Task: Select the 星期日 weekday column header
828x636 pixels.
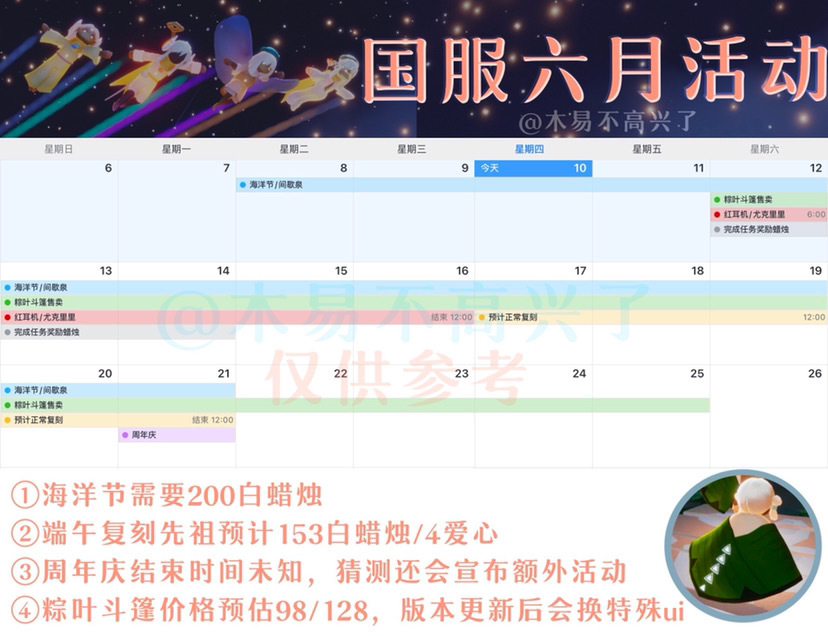Action: click(59, 149)
